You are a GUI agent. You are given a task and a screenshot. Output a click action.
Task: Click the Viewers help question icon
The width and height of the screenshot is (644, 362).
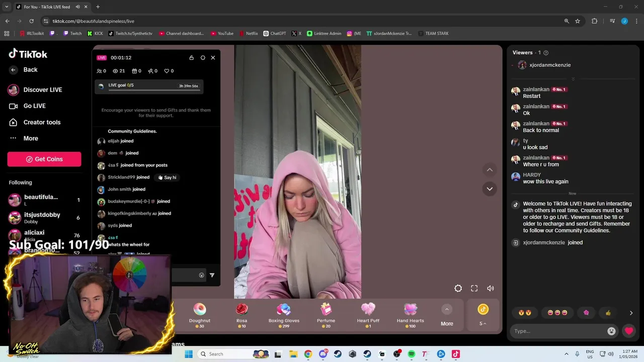pos(546,53)
